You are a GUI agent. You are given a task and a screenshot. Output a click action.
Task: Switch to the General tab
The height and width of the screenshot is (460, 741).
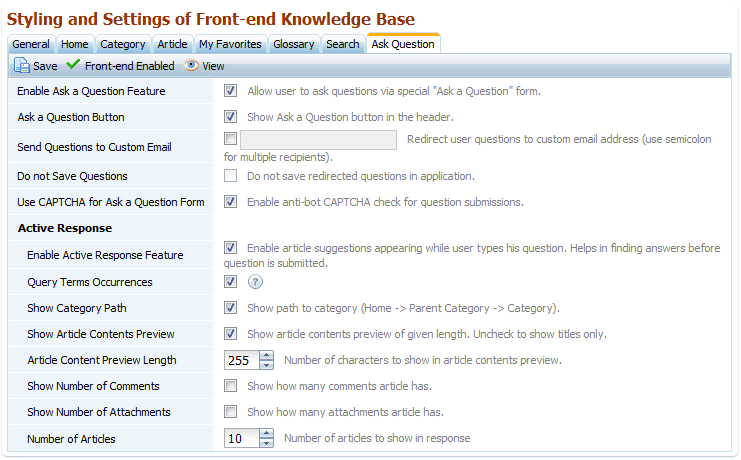31,44
